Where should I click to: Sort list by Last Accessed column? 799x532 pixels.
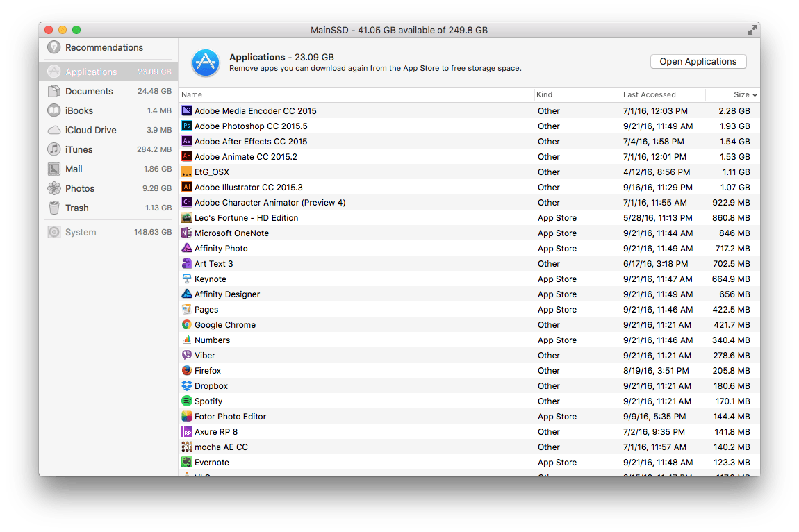coord(649,95)
